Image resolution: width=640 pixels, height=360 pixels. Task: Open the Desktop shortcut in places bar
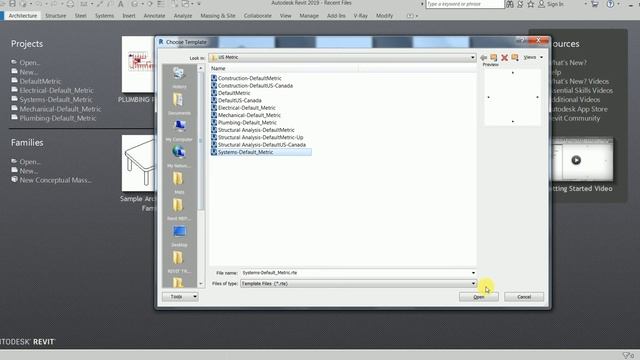179,235
